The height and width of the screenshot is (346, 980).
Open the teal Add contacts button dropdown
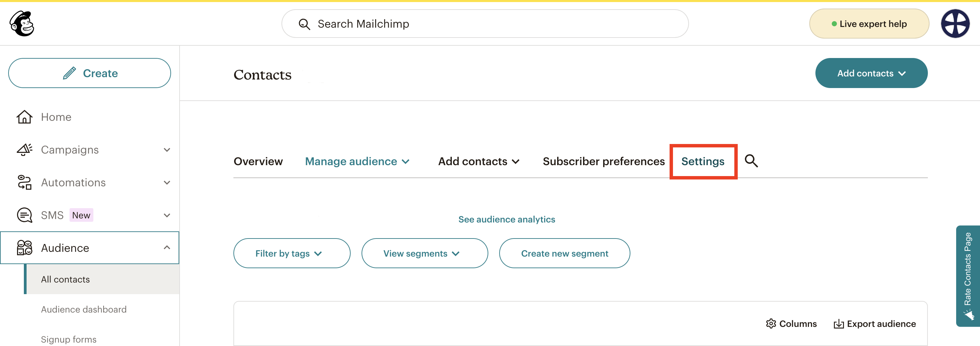pyautogui.click(x=871, y=73)
